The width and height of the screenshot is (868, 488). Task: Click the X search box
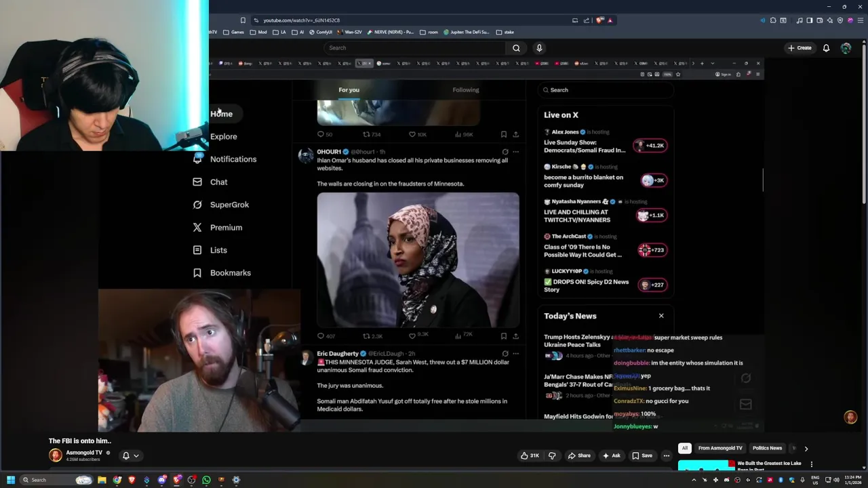[606, 90]
